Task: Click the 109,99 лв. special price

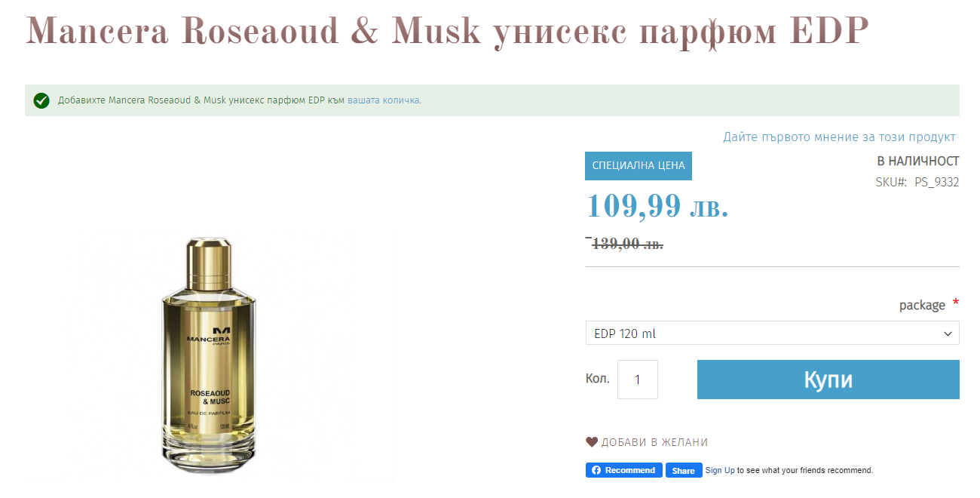Action: (657, 205)
